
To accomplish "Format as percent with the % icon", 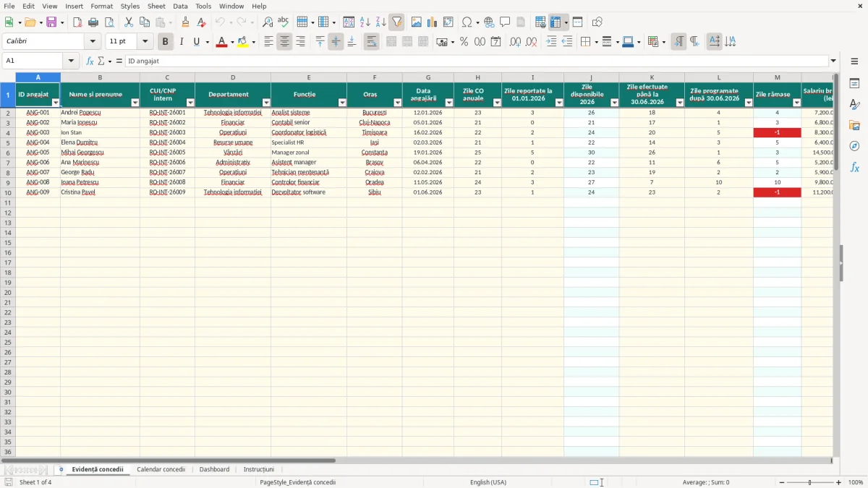I will (464, 42).
